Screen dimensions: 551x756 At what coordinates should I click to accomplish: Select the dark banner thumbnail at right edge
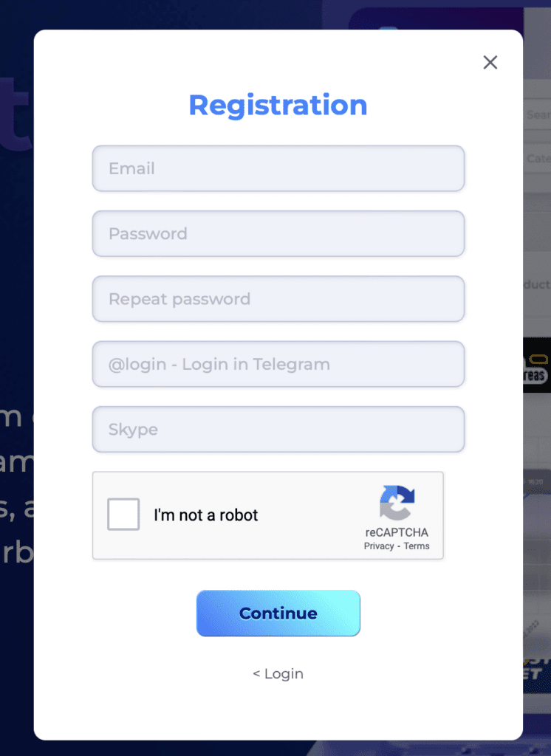(x=537, y=365)
